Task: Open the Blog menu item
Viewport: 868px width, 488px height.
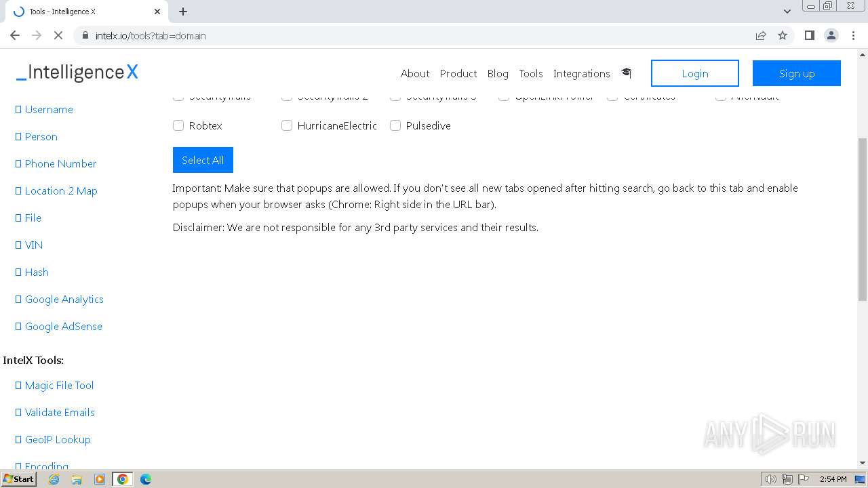Action: click(x=498, y=73)
